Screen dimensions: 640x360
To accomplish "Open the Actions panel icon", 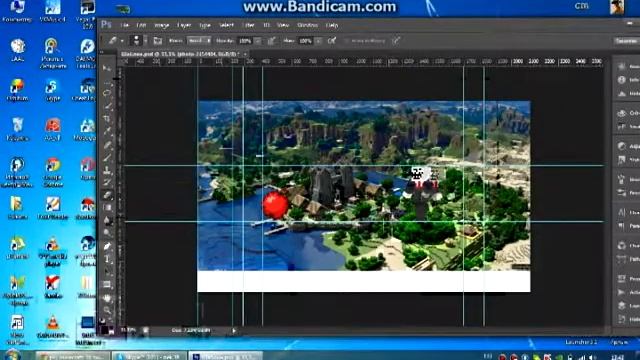I will 622,292.
